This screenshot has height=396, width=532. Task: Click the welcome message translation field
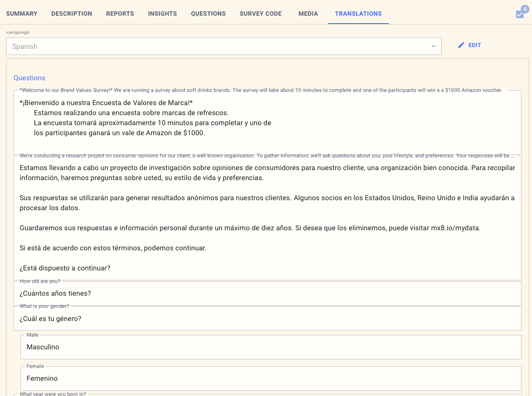point(267,123)
